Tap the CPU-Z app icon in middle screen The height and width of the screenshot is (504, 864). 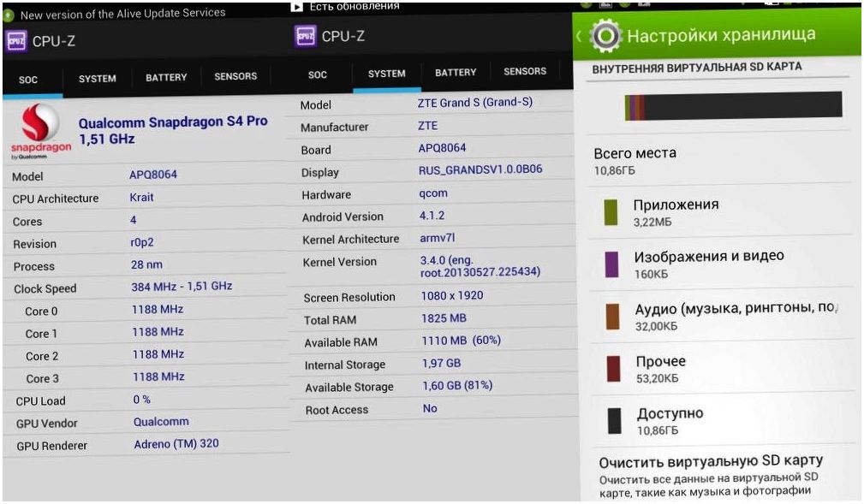[305, 36]
